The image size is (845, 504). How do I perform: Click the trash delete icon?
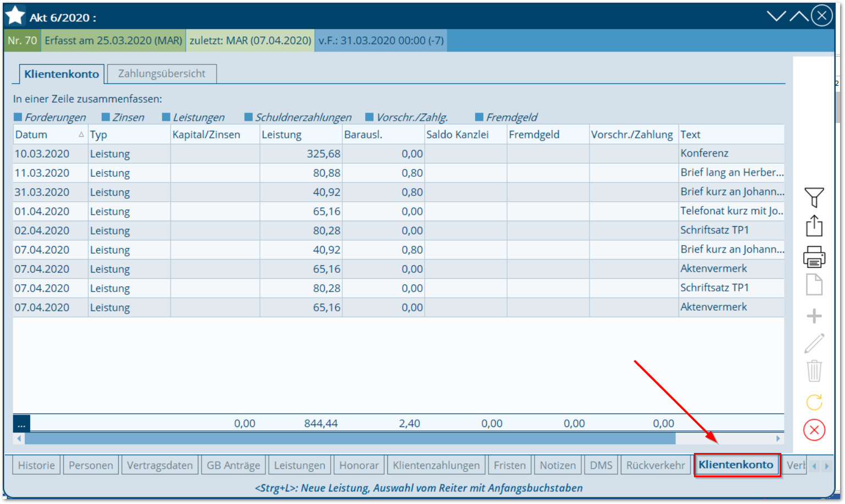(x=814, y=371)
